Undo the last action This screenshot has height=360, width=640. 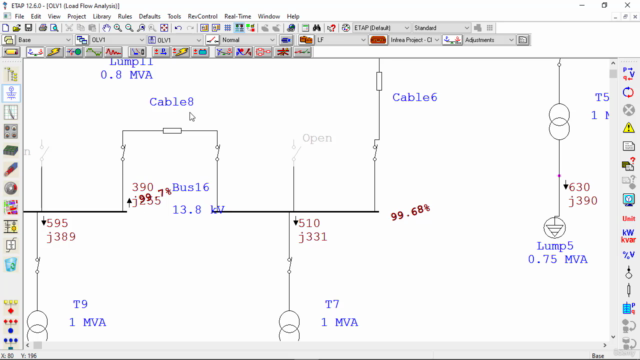(x=178, y=28)
